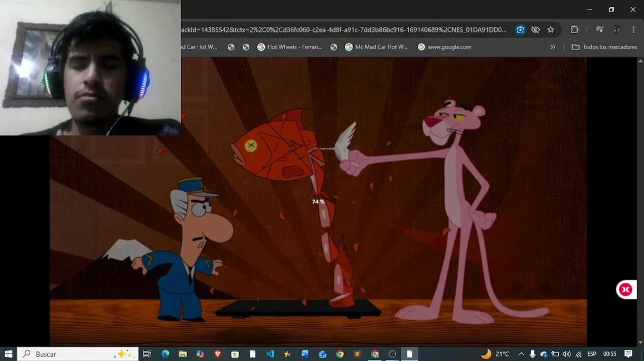Switch to the second Chrome profile taskbar icon
644x361 pixels.
coord(375,354)
